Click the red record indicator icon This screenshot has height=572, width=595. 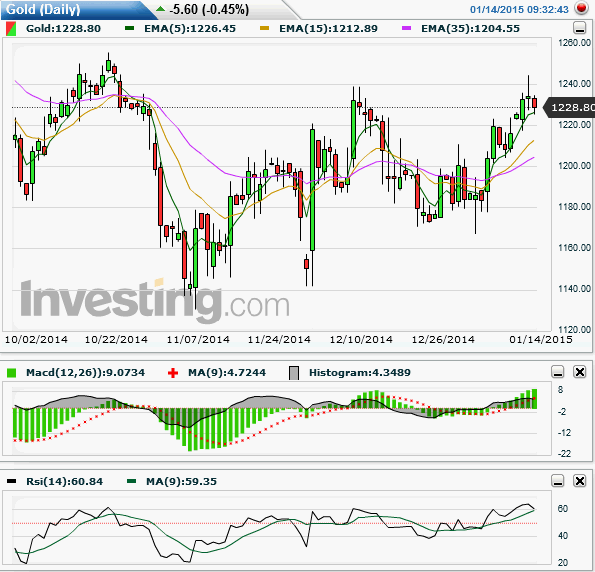click(581, 8)
